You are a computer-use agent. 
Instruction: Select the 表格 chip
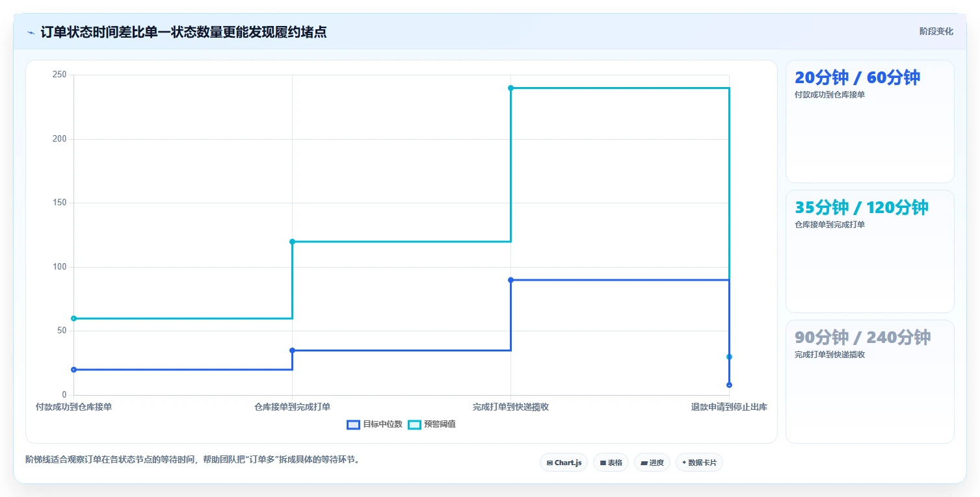[611, 463]
